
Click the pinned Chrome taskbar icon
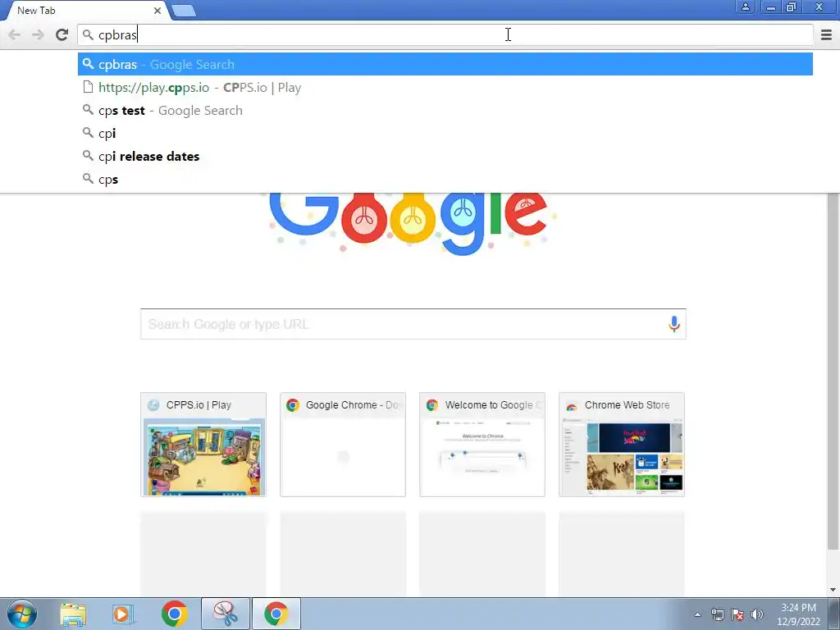click(x=174, y=614)
